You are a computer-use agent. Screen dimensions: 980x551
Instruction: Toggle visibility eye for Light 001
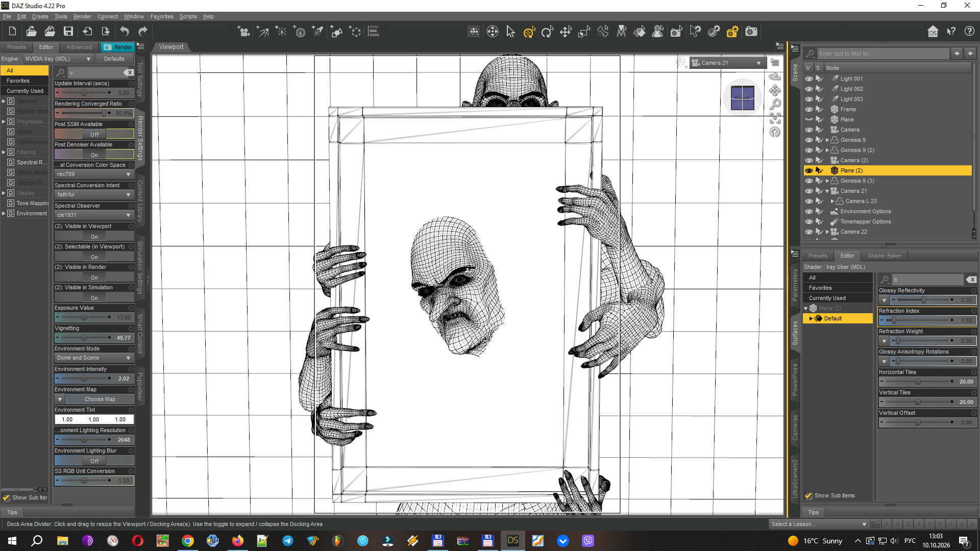pos(809,79)
